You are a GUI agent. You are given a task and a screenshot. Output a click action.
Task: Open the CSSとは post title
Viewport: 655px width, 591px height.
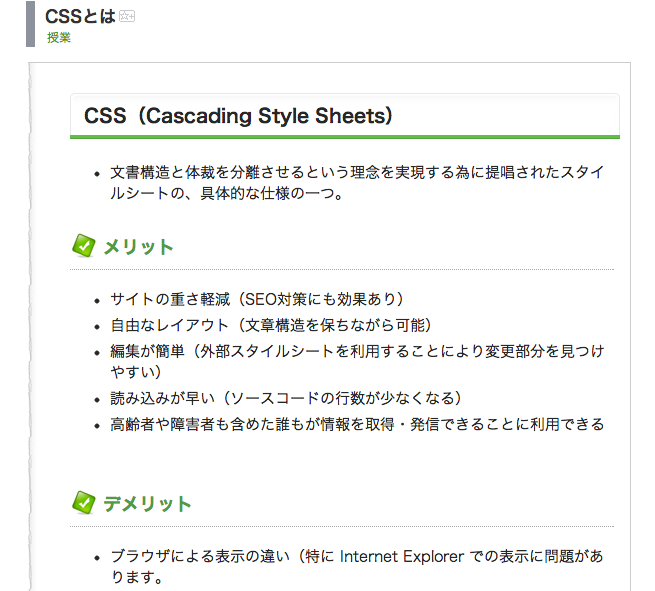[80, 16]
